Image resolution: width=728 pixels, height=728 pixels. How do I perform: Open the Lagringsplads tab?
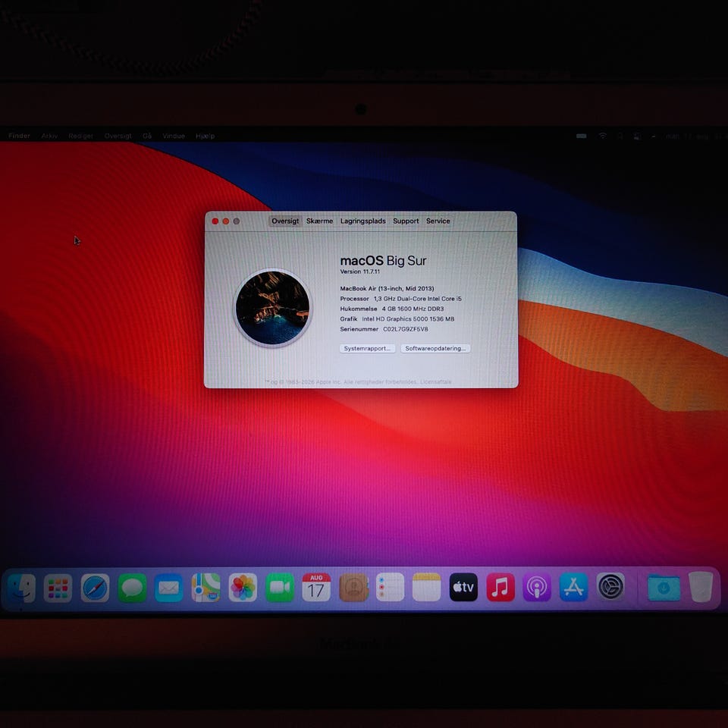[362, 221]
